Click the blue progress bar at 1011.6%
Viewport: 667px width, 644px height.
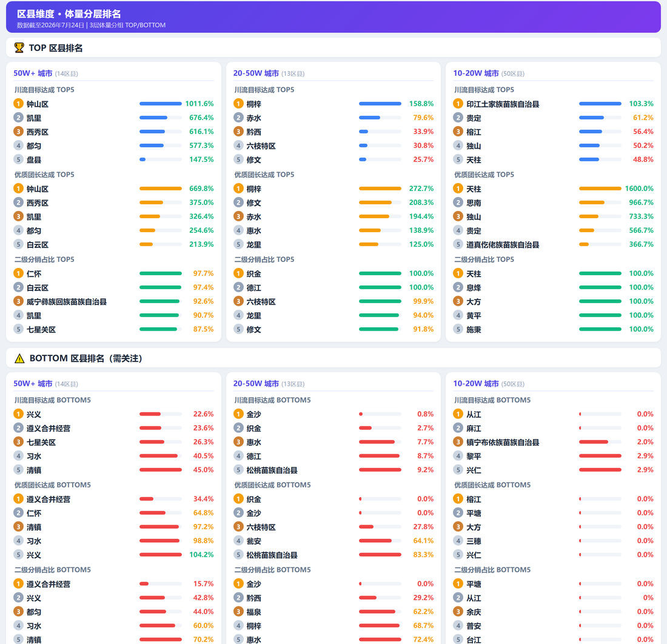pyautogui.click(x=160, y=104)
